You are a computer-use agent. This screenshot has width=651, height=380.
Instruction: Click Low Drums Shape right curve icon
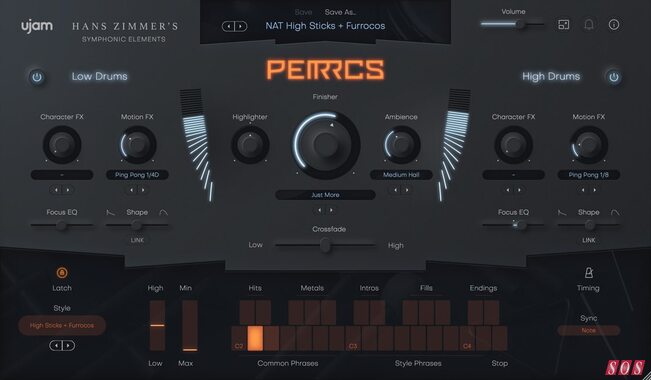coord(164,212)
